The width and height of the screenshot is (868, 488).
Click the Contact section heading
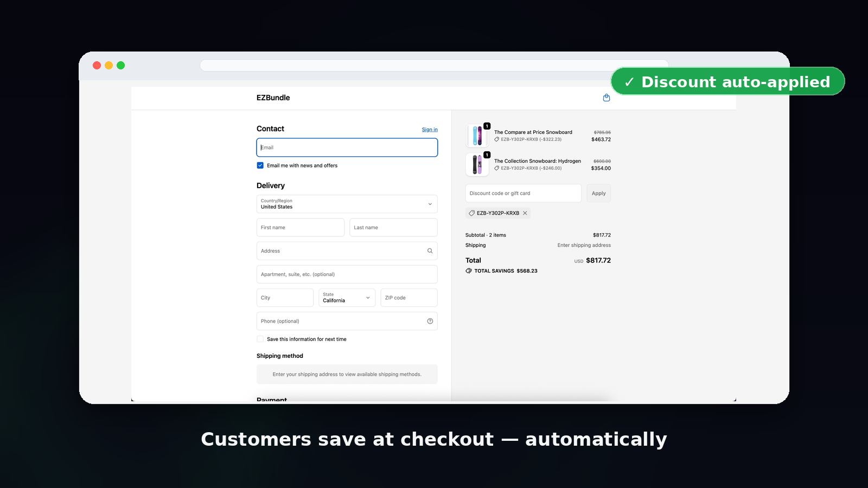270,129
